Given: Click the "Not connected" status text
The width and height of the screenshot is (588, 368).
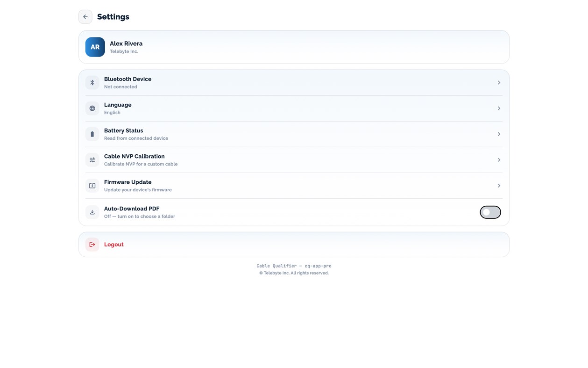Looking at the screenshot, I should 120,87.
